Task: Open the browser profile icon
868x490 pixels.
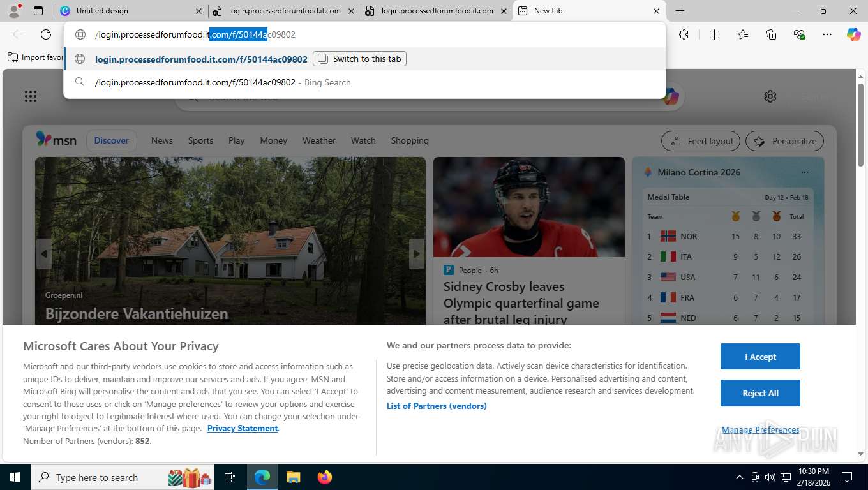Action: pyautogui.click(x=13, y=10)
